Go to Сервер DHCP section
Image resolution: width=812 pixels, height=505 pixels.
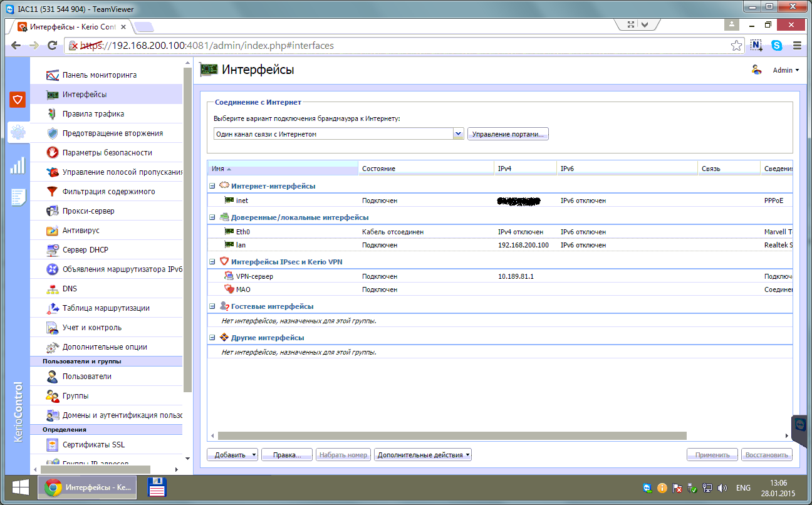85,250
